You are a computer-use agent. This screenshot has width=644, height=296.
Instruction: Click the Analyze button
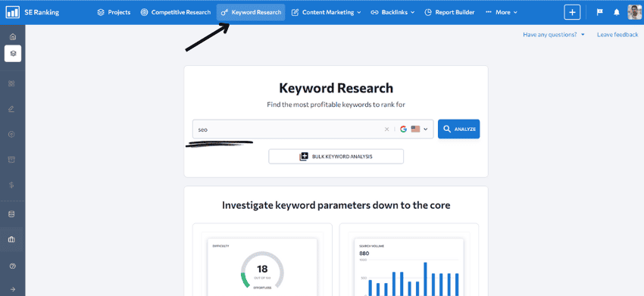(x=459, y=129)
